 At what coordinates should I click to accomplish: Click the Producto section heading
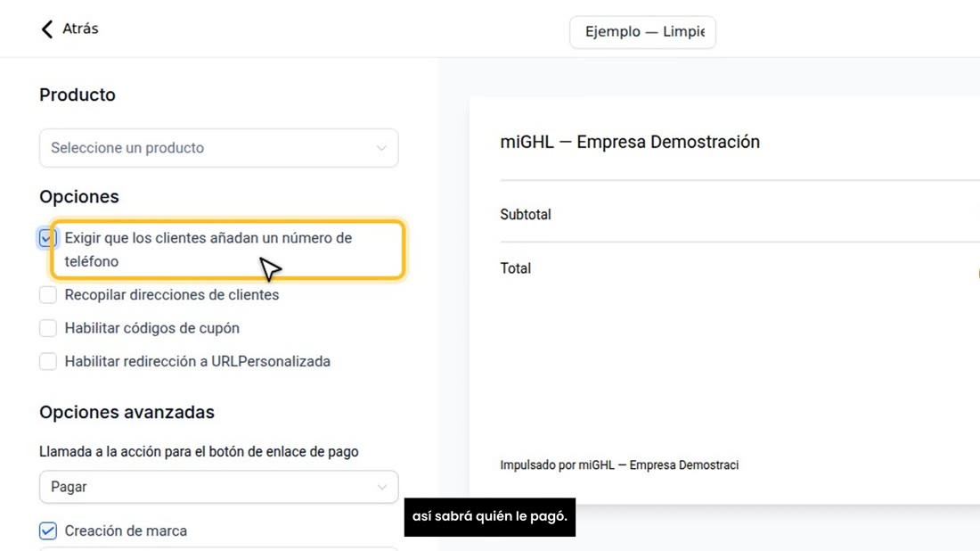pyautogui.click(x=78, y=95)
